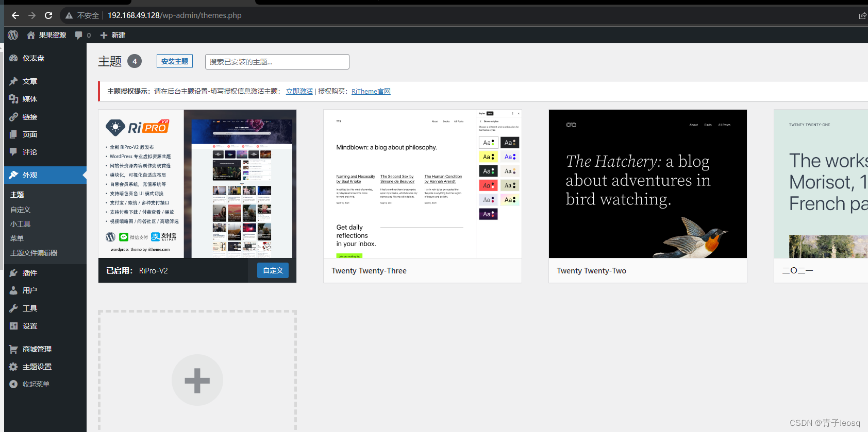Click the browser address bar URL
The height and width of the screenshot is (432, 868).
(175, 15)
